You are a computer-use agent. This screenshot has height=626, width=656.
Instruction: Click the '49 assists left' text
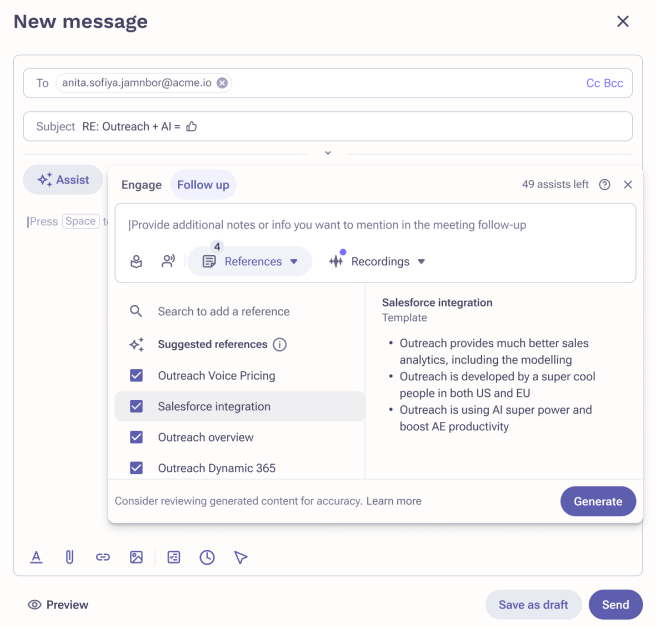[555, 185]
